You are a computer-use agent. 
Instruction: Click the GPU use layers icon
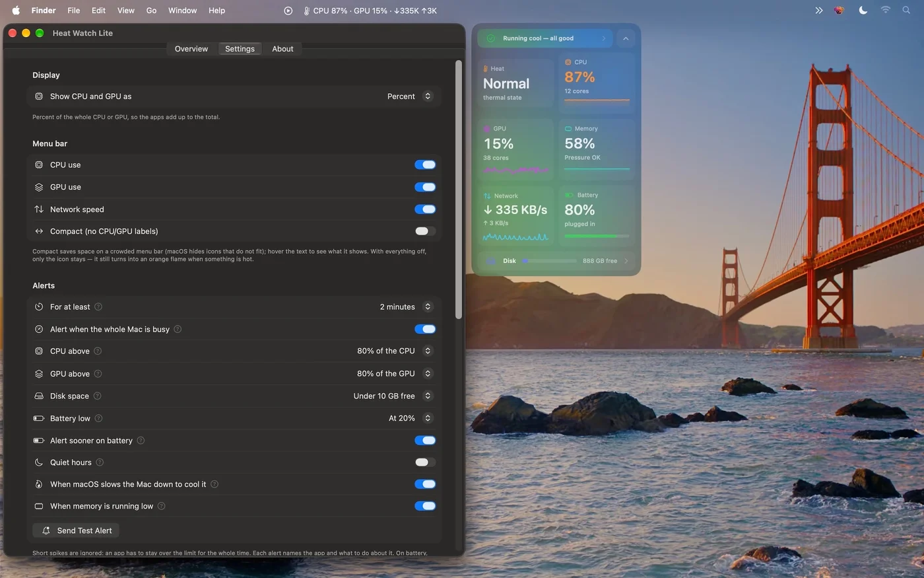pyautogui.click(x=39, y=187)
